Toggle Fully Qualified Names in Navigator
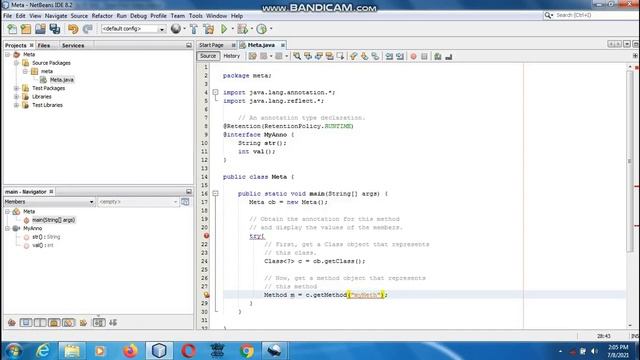This screenshot has width=640, height=360. click(83, 323)
